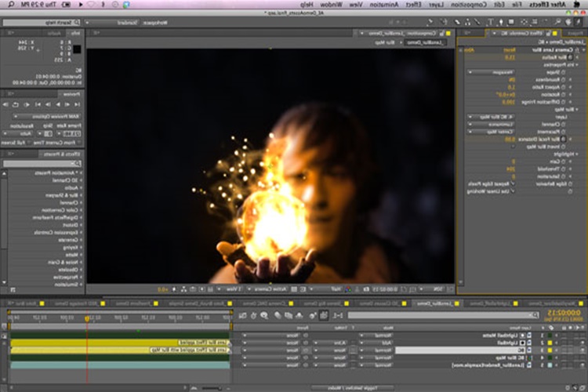Collapse the Highlight group
This screenshot has height=392, width=588.
(x=577, y=154)
